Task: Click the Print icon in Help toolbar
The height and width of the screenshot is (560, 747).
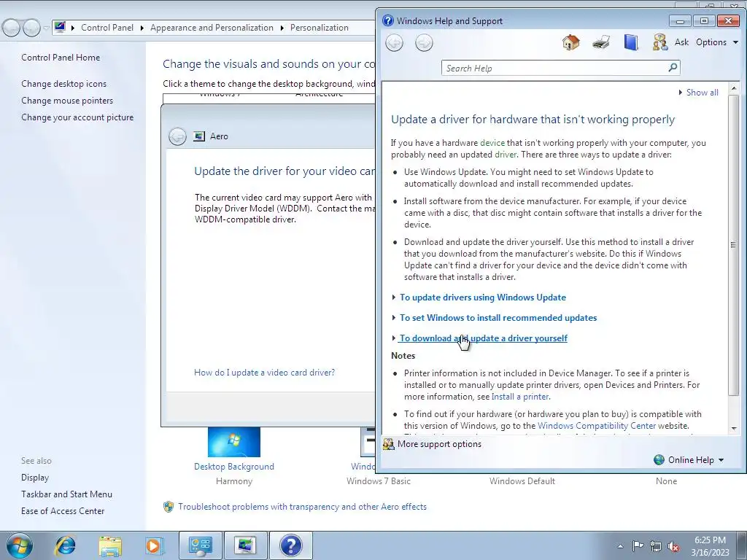Action: point(601,42)
